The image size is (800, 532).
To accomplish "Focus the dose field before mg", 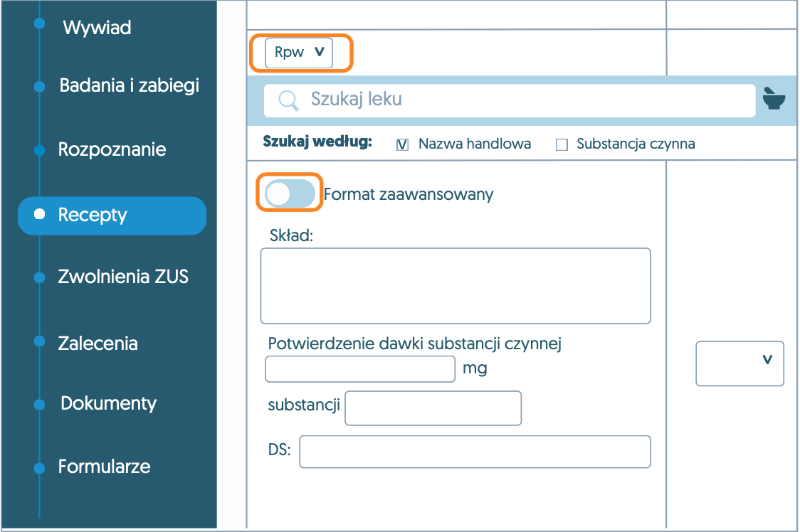I will tap(359, 369).
